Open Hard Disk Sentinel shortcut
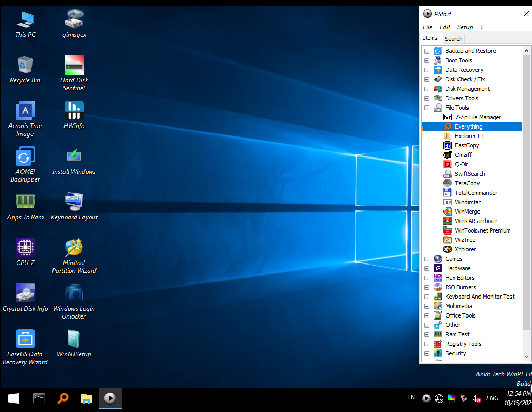The height and width of the screenshot is (412, 532). click(x=74, y=65)
